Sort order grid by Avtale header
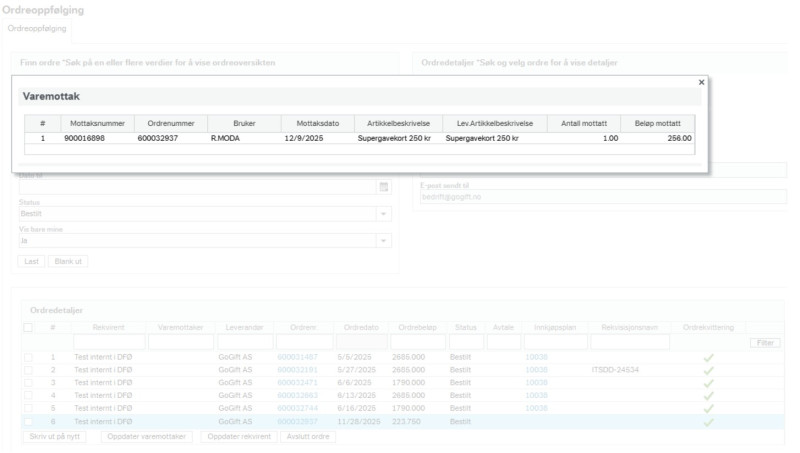 coord(503,328)
